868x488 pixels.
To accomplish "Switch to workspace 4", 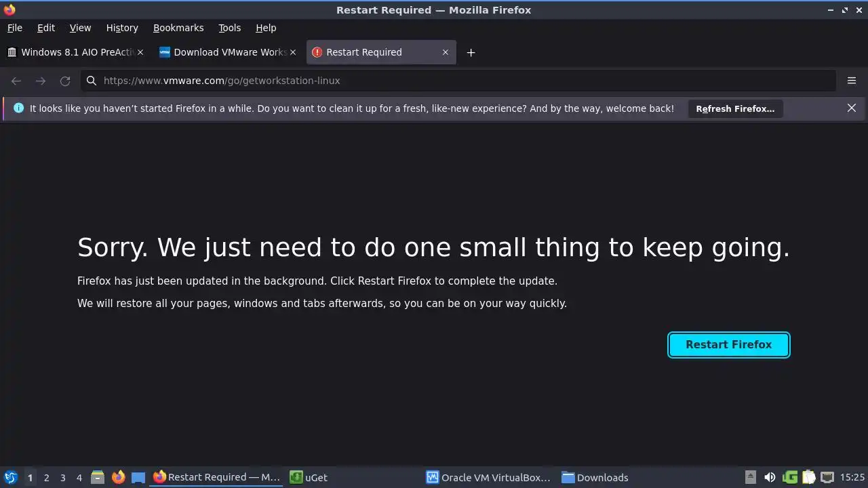I will click(79, 477).
